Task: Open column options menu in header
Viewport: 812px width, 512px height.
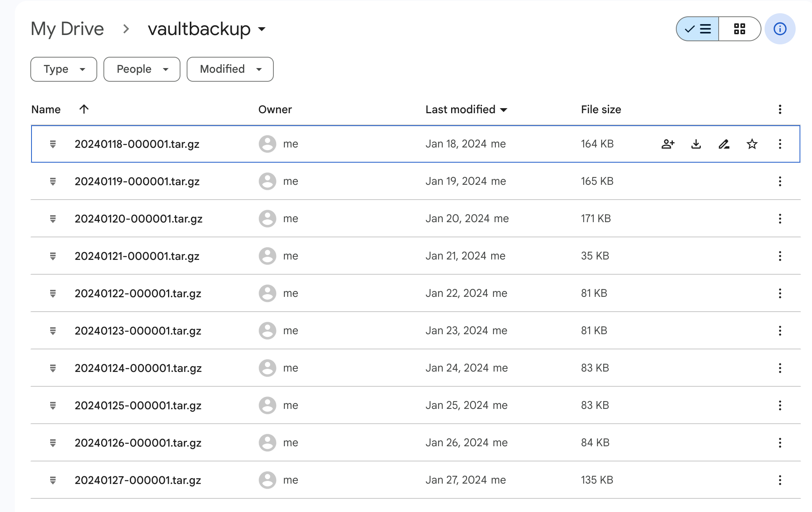Action: [780, 109]
